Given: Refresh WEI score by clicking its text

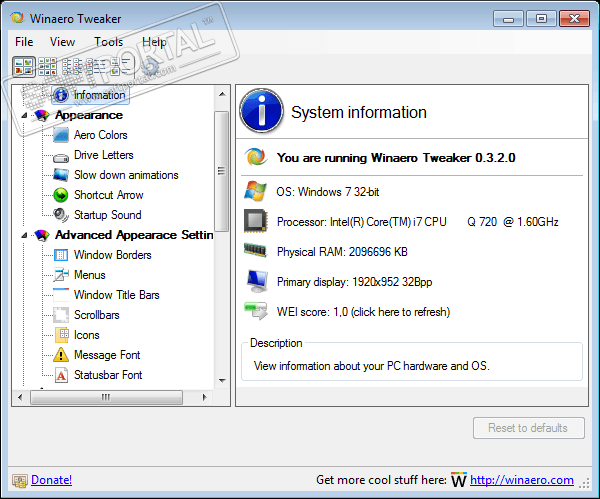Looking at the screenshot, I should (363, 312).
